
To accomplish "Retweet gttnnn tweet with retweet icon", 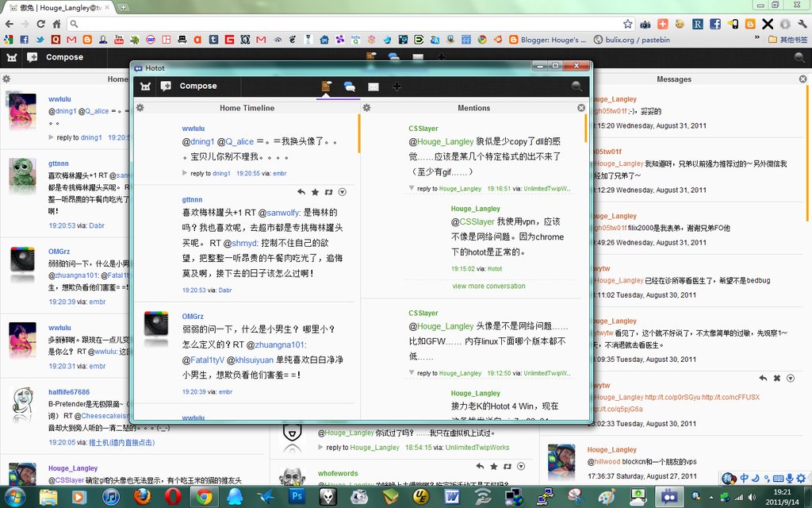I will [328, 192].
